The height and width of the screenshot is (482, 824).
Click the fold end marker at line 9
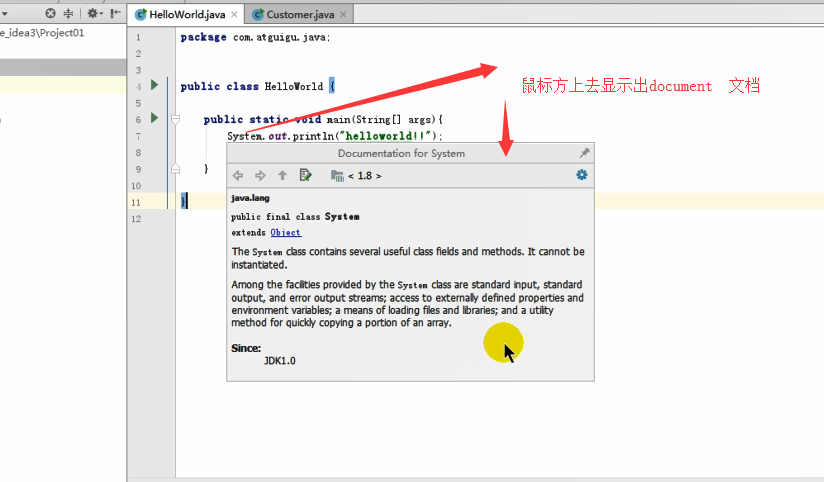point(176,169)
